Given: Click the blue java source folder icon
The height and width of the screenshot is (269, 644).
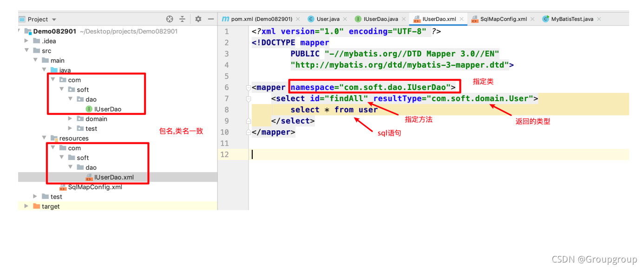Looking at the screenshot, I should pos(54,70).
